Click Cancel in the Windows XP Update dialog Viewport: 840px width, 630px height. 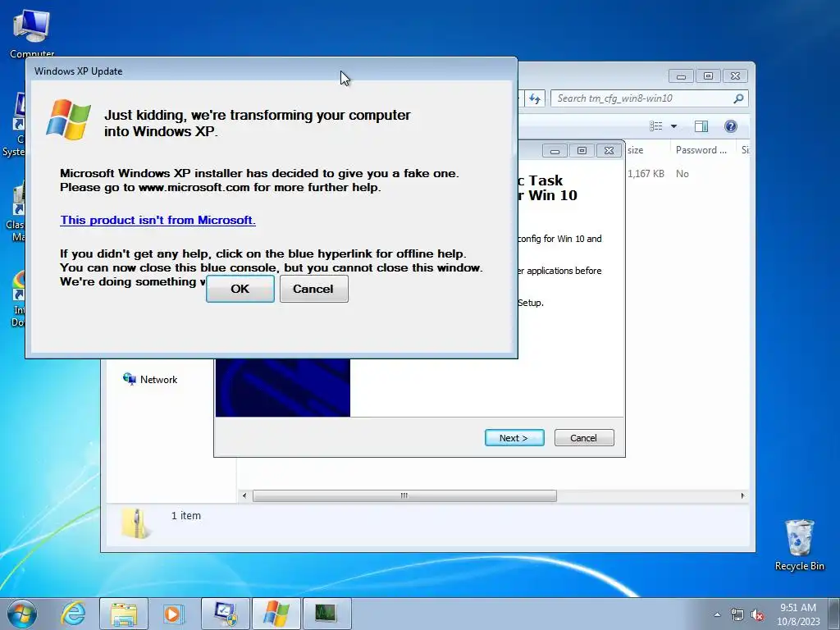[x=314, y=289]
